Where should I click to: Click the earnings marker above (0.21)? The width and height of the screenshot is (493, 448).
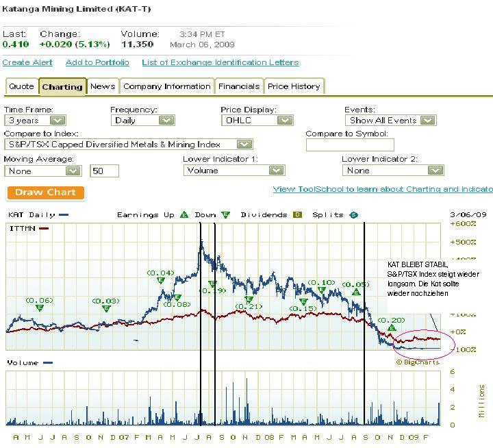click(x=249, y=299)
